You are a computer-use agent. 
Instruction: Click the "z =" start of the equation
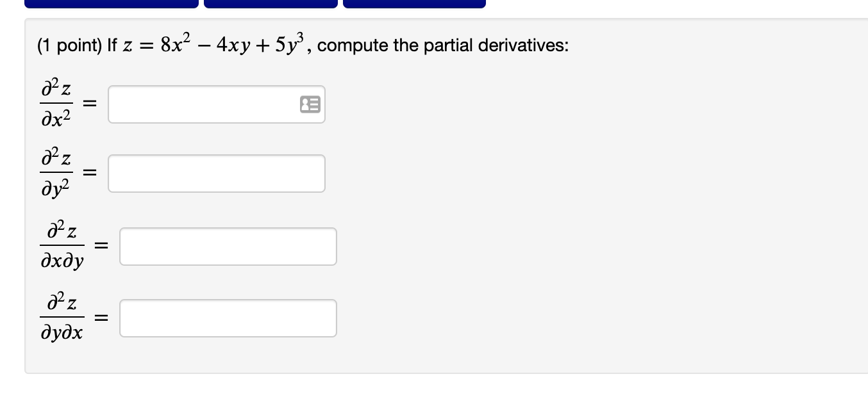[137, 46]
